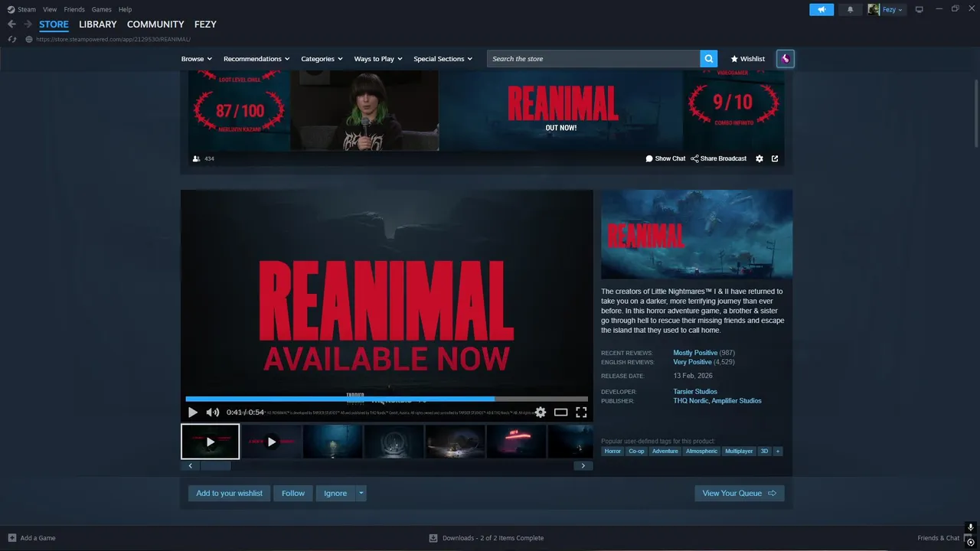Open the COMMUNITY tab

[155, 24]
